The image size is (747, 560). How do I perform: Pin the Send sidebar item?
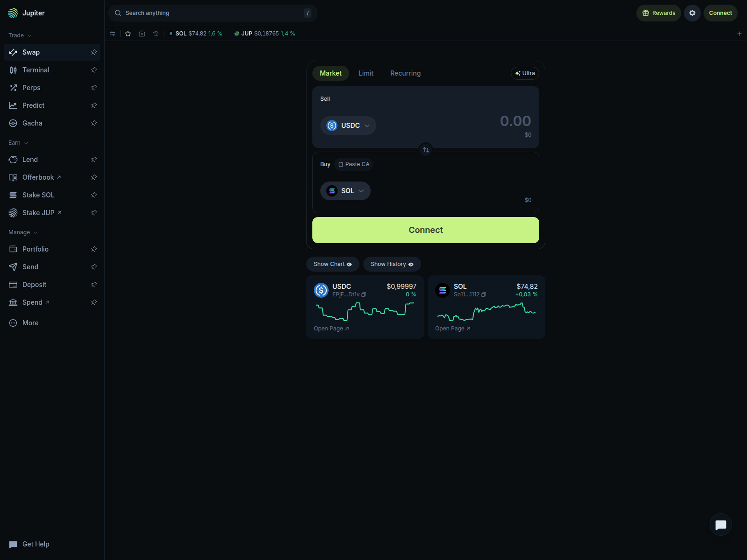[94, 267]
